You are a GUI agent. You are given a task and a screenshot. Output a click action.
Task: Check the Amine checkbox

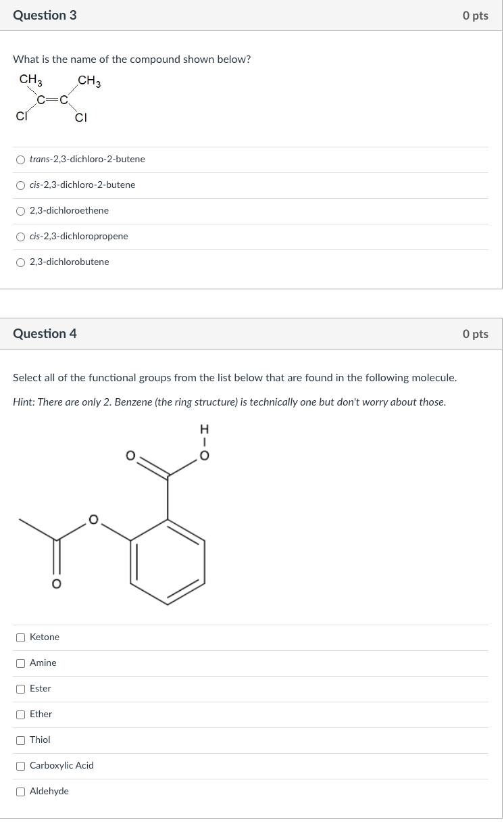pyautogui.click(x=20, y=662)
